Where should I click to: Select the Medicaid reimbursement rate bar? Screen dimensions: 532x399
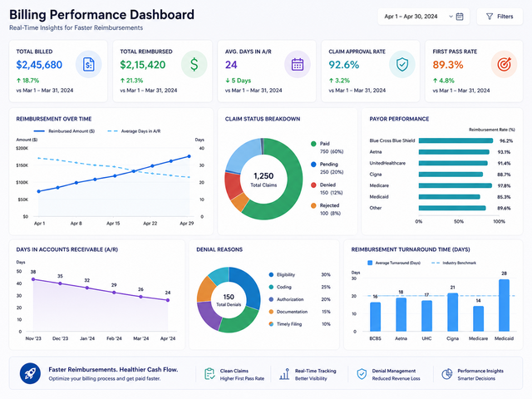(x=450, y=197)
